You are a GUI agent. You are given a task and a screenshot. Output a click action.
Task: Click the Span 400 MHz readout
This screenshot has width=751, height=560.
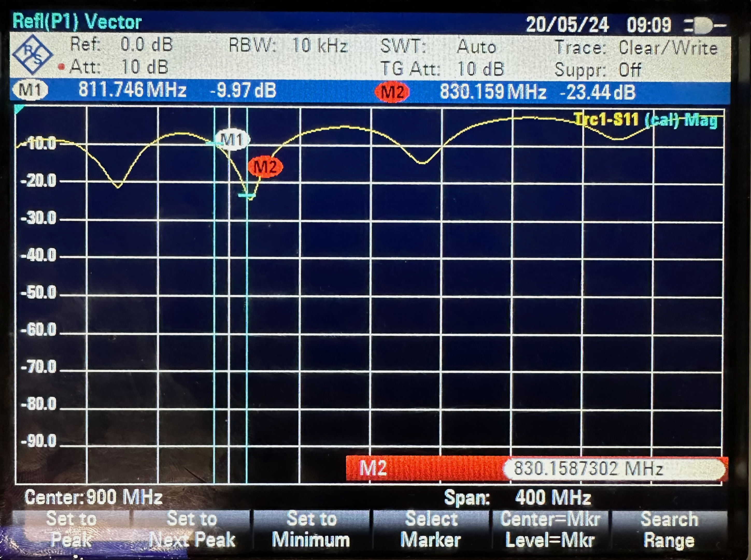[x=518, y=498]
